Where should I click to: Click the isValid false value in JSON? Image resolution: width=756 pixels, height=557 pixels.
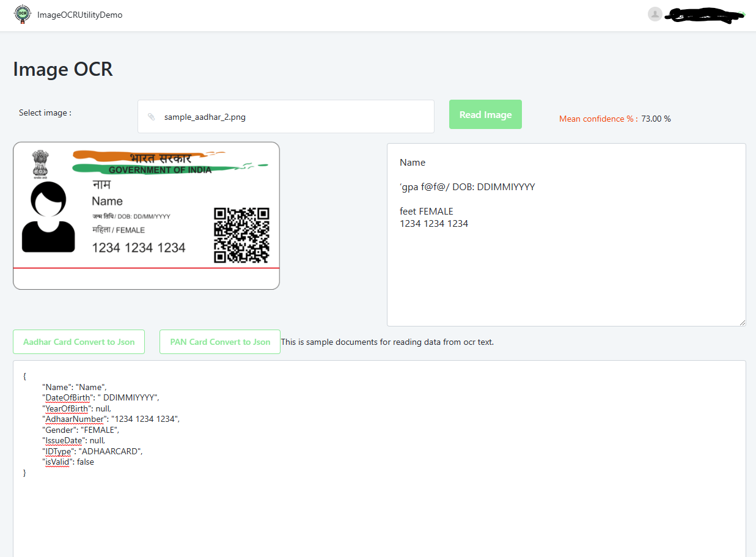click(86, 462)
